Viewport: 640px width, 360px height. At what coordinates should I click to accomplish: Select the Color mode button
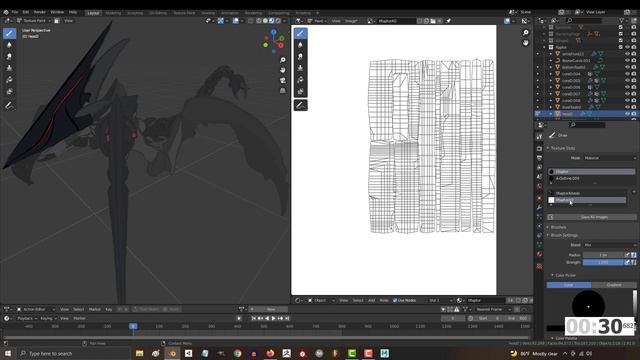tap(569, 285)
